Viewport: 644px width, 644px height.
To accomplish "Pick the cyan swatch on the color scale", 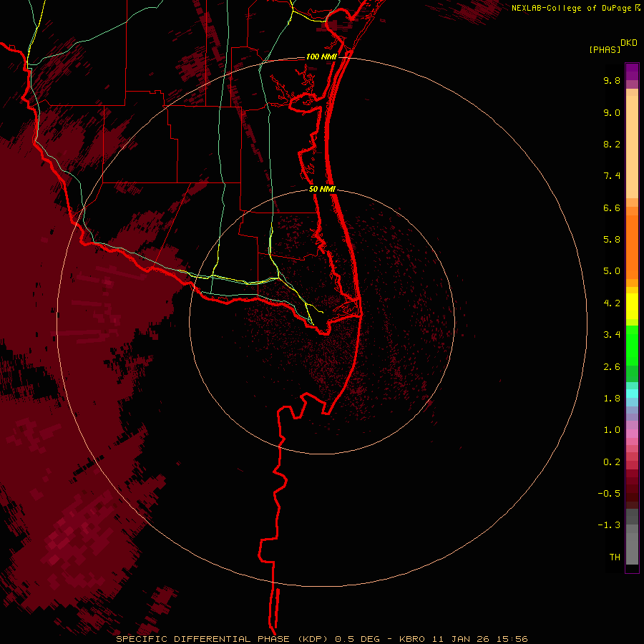I will coord(632,394).
